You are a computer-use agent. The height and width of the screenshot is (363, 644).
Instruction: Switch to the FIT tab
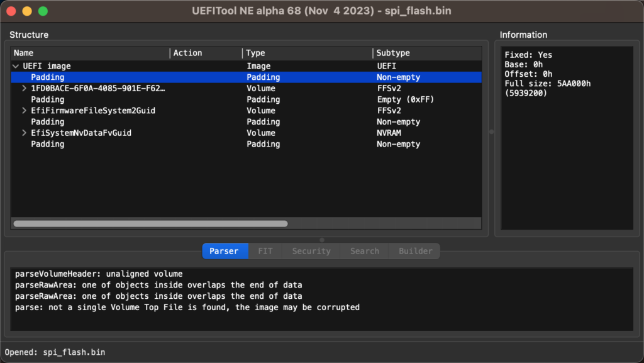click(x=265, y=251)
